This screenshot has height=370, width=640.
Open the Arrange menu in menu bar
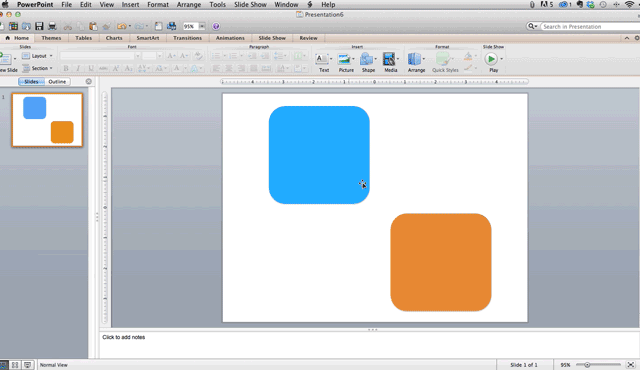click(x=189, y=4)
